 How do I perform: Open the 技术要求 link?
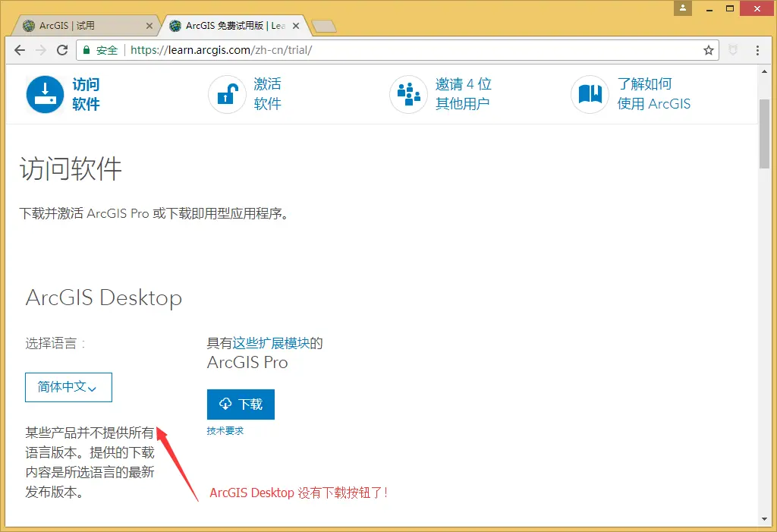coord(225,431)
